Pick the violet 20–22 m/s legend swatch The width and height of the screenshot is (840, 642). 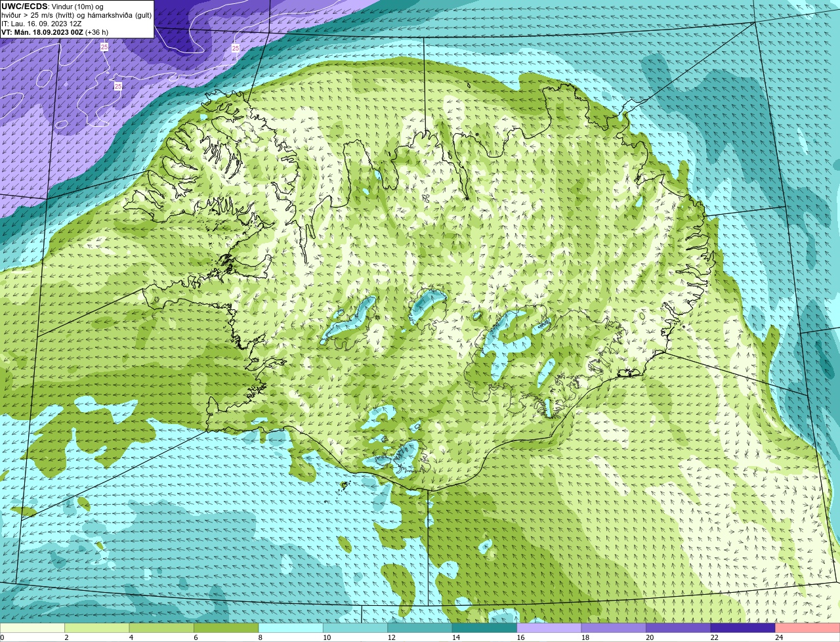[679, 628]
